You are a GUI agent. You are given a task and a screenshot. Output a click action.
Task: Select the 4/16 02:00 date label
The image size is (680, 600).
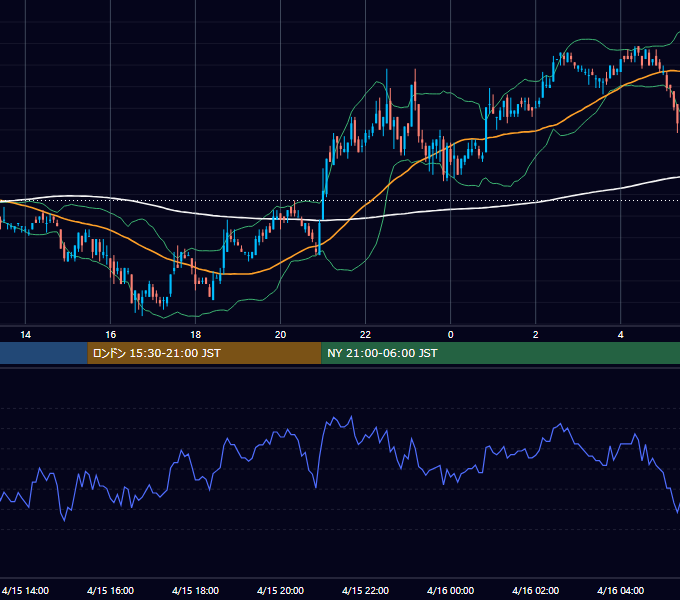pyautogui.click(x=536, y=590)
